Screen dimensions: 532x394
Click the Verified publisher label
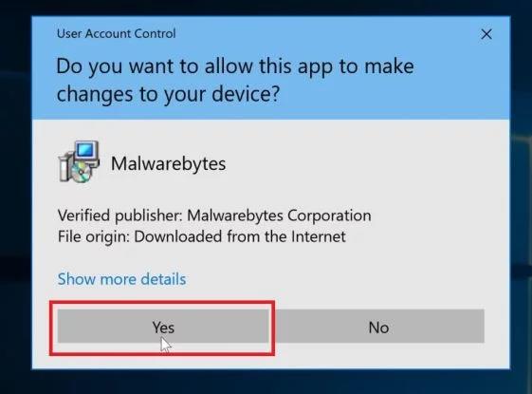point(120,216)
